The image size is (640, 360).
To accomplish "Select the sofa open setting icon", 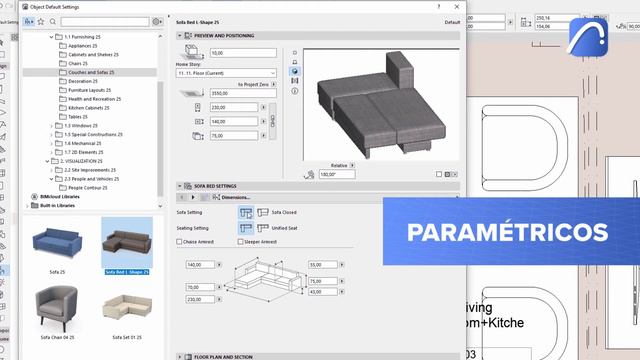I will tap(246, 213).
